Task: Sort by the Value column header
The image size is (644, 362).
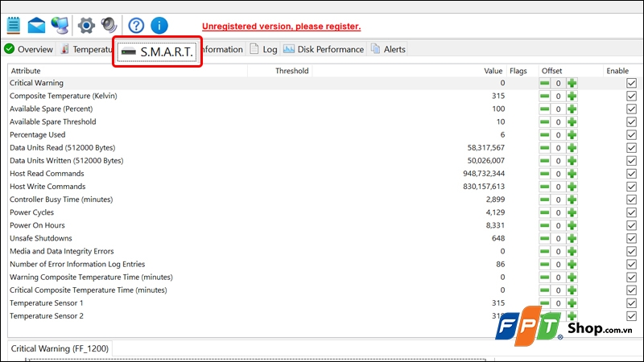Action: point(409,71)
